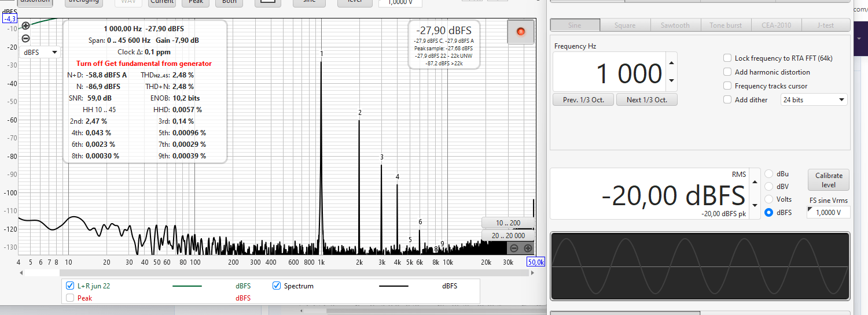Switch to the Sawtooth generator tab
Viewport: 868px width, 315px height.
click(x=675, y=25)
